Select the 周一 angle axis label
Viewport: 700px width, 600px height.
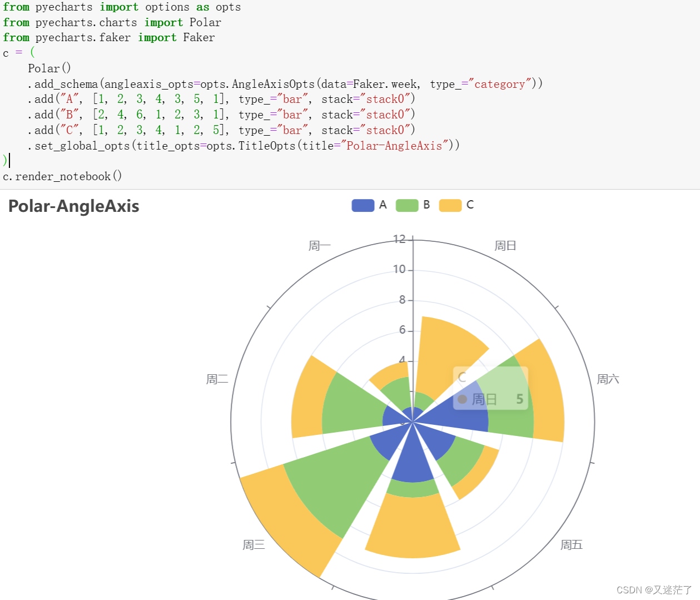(x=319, y=245)
